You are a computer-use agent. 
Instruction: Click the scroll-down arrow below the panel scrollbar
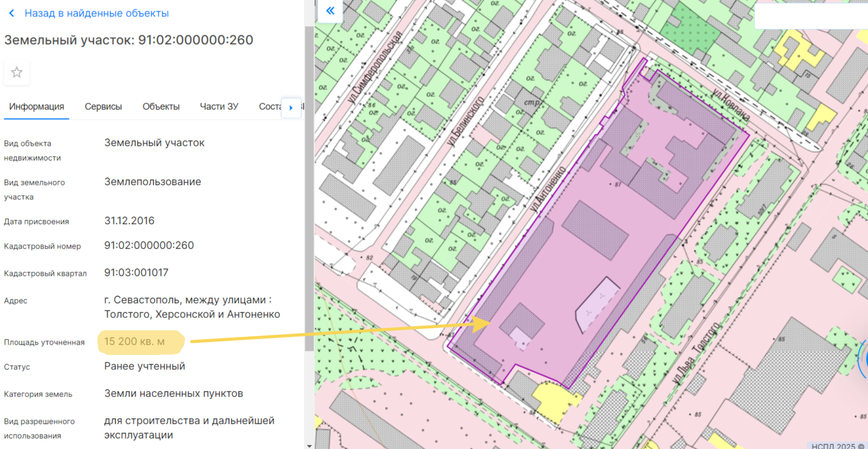pos(309,445)
